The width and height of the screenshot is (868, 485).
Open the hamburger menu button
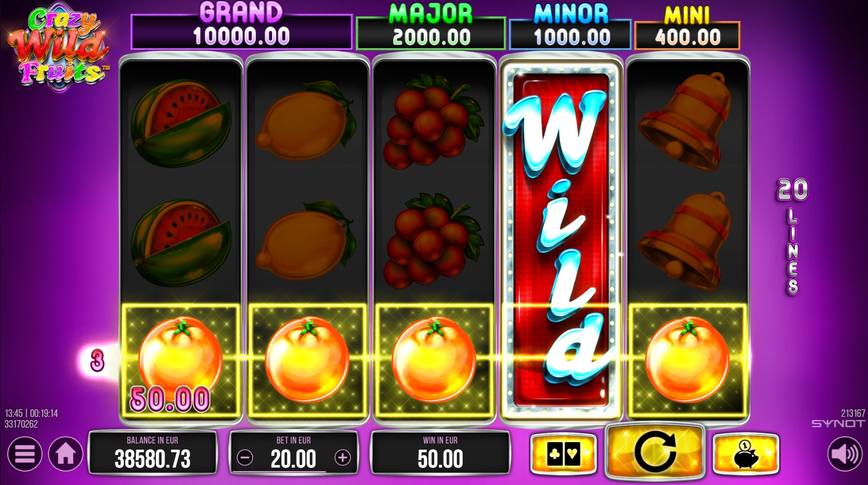[25, 454]
